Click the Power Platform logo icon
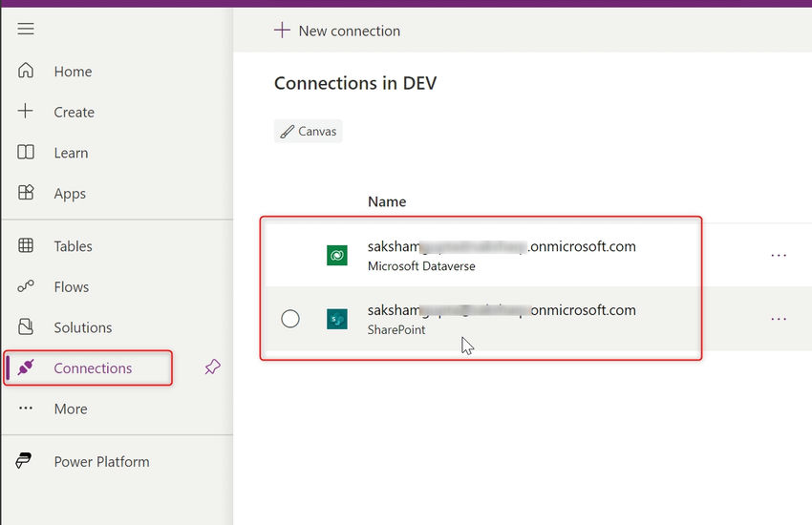 click(24, 460)
